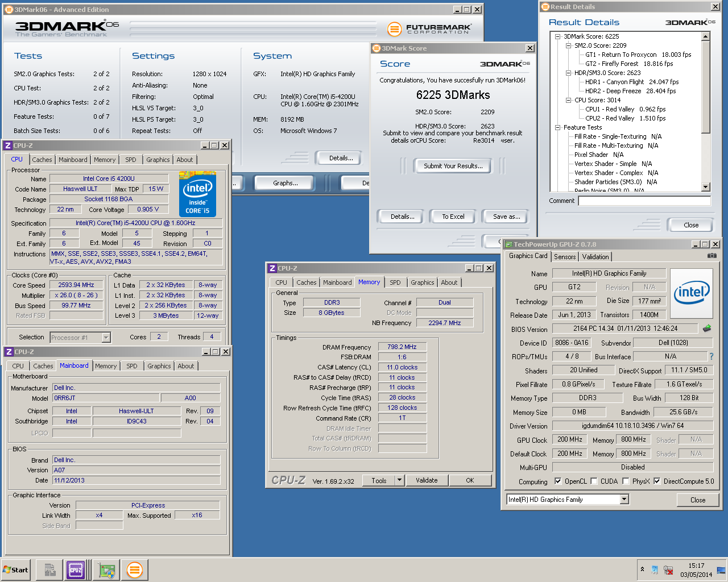Image resolution: width=728 pixels, height=582 pixels.
Task: Click the Core Speed value 2593.94 MHz
Action: pyautogui.click(x=76, y=285)
